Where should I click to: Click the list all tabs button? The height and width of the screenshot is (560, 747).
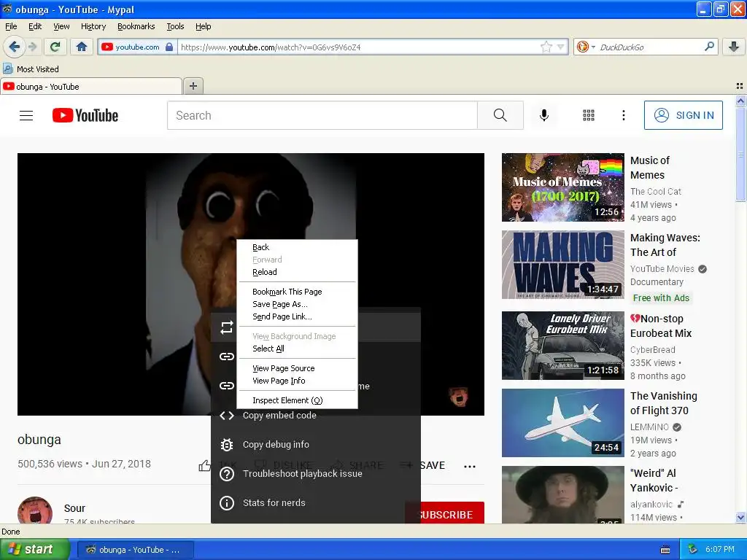(x=740, y=86)
